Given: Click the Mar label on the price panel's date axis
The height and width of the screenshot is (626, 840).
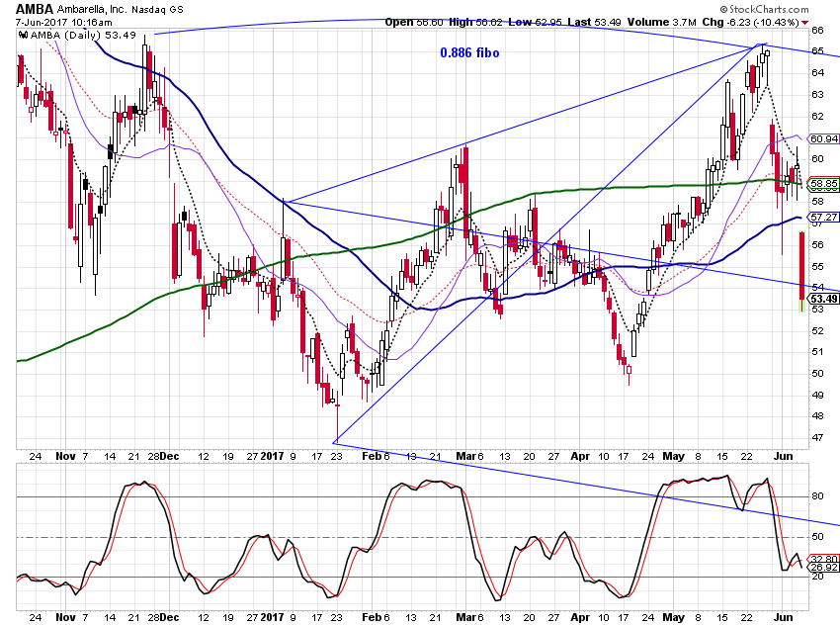Looking at the screenshot, I should 466,456.
